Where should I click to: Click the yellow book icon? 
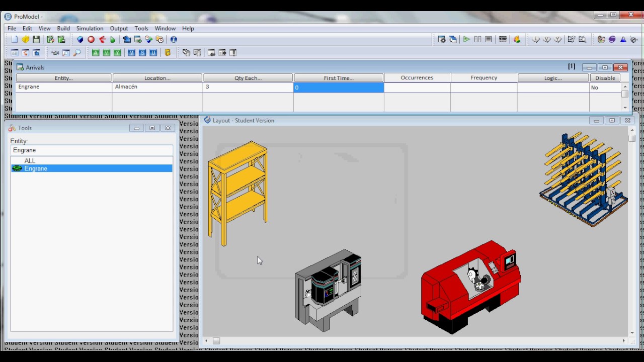168,52
